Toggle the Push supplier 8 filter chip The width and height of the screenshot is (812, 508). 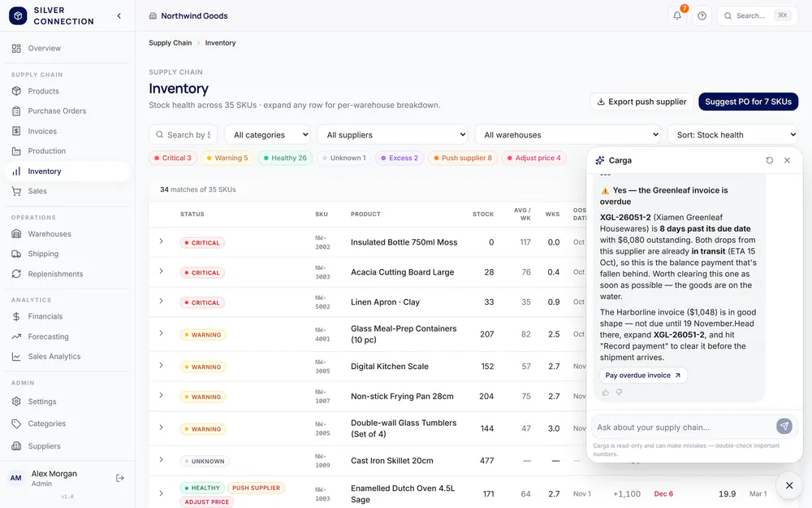[463, 158]
